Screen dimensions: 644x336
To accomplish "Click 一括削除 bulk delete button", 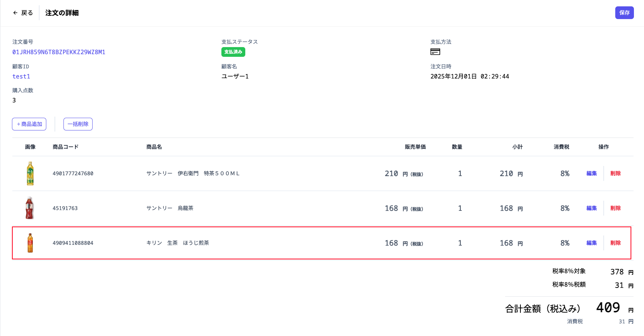I will (78, 124).
